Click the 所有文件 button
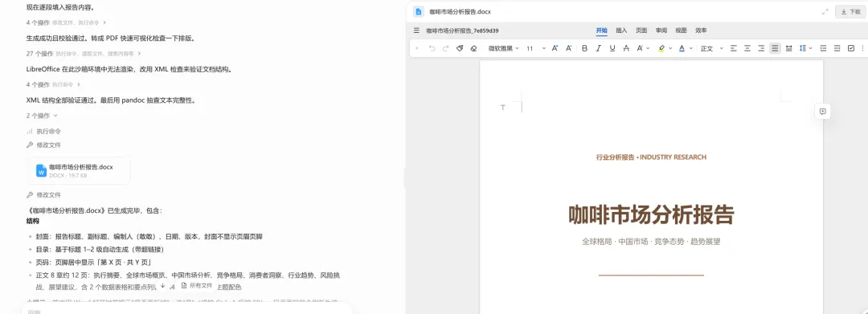 (197, 286)
